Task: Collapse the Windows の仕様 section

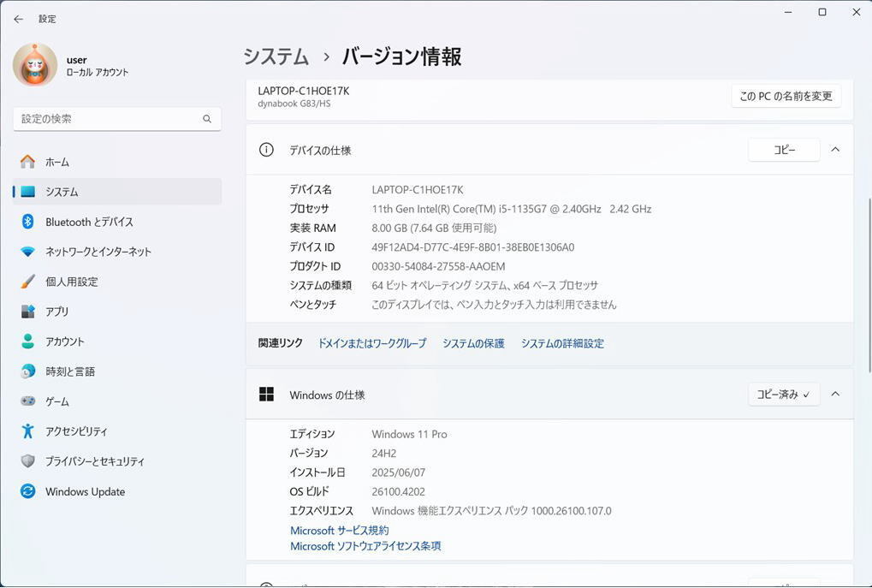Action: pos(835,394)
